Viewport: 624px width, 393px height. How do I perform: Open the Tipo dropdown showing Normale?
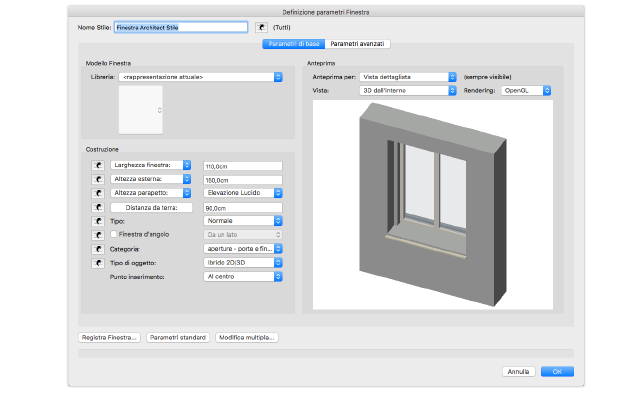click(243, 221)
